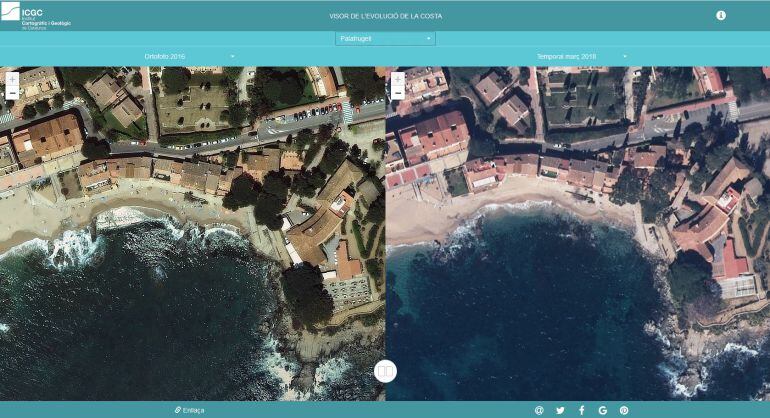Share on Google
Screen dimensions: 770x418
pyautogui.click(x=602, y=410)
